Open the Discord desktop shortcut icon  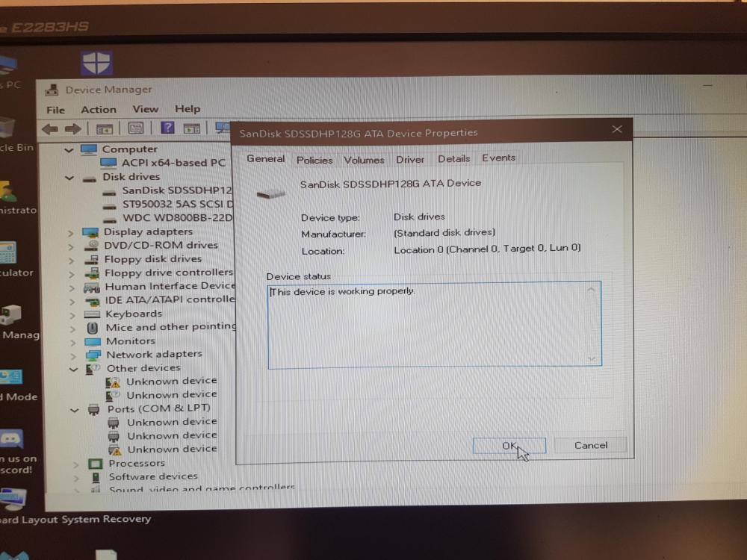tap(12, 439)
